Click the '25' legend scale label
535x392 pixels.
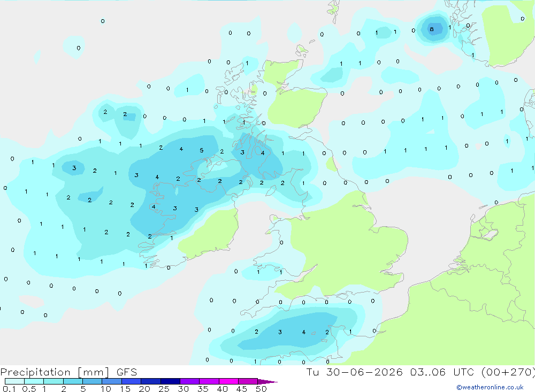pos(164,389)
